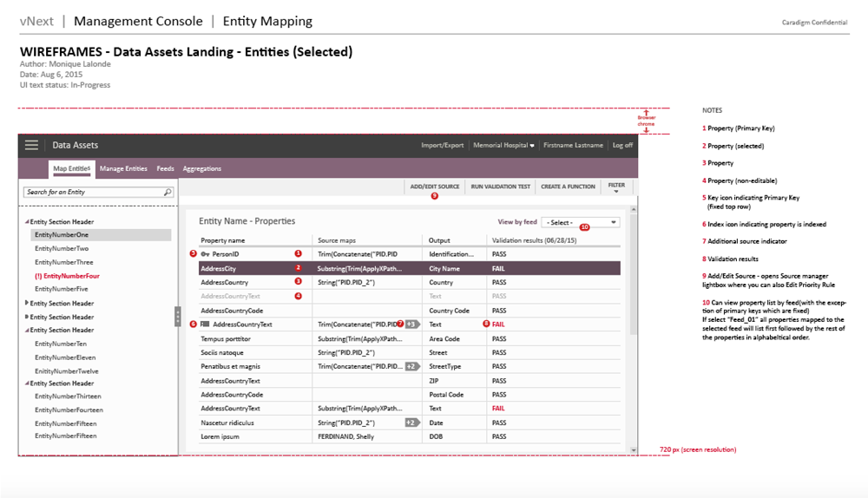Screen dimensions: 868x498
Task: Expand the FILTER dropdown
Action: [616, 187]
